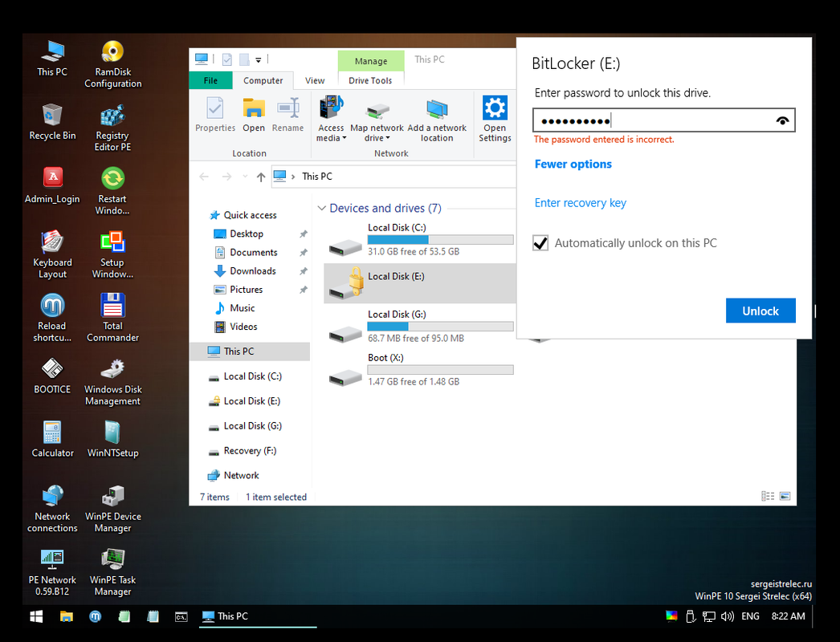Click This PC taskbar window button
This screenshot has width=840, height=642.
pyautogui.click(x=259, y=617)
